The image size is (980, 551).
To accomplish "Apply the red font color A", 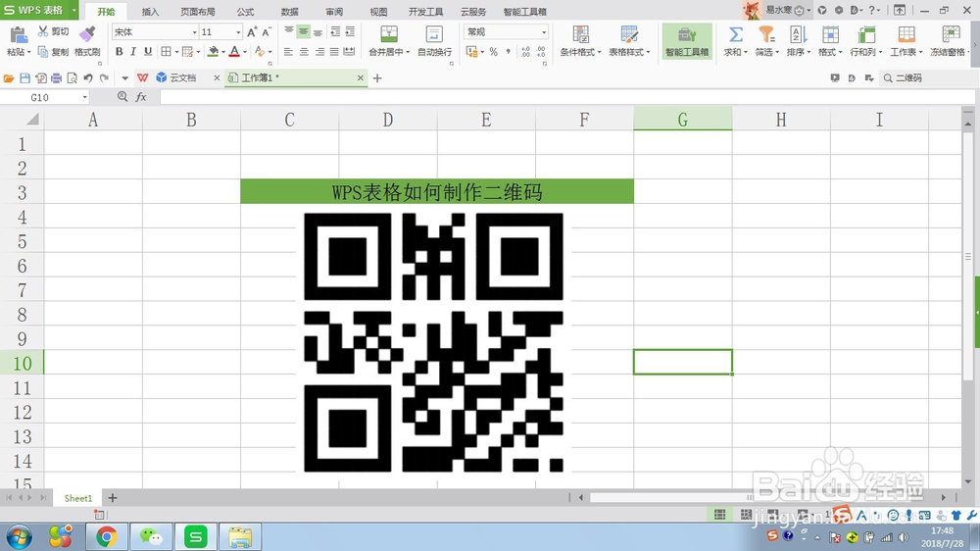I will pyautogui.click(x=234, y=52).
